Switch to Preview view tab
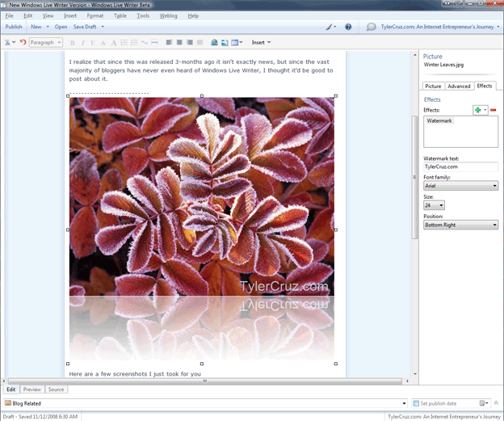The image size is (504, 421). tap(31, 389)
